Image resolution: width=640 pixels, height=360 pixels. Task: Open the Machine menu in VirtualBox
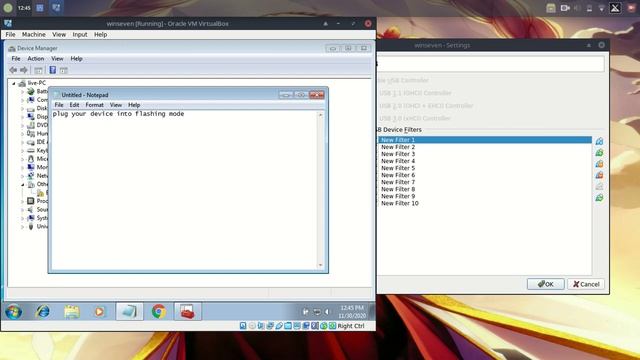click(33, 35)
